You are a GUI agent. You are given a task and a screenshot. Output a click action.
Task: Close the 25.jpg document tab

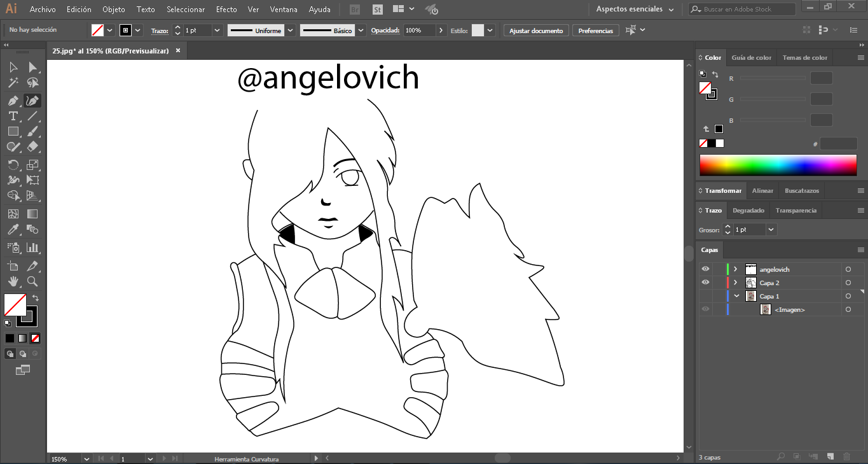point(178,50)
